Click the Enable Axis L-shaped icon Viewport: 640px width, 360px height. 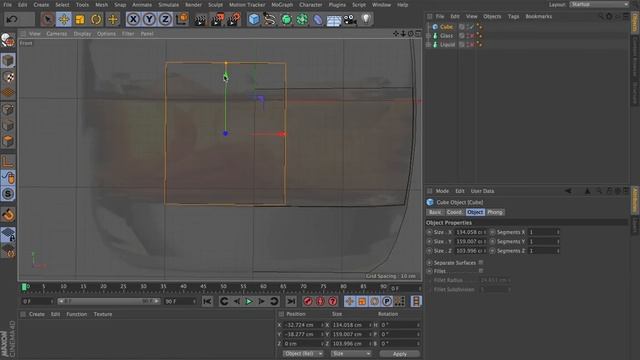[8, 162]
